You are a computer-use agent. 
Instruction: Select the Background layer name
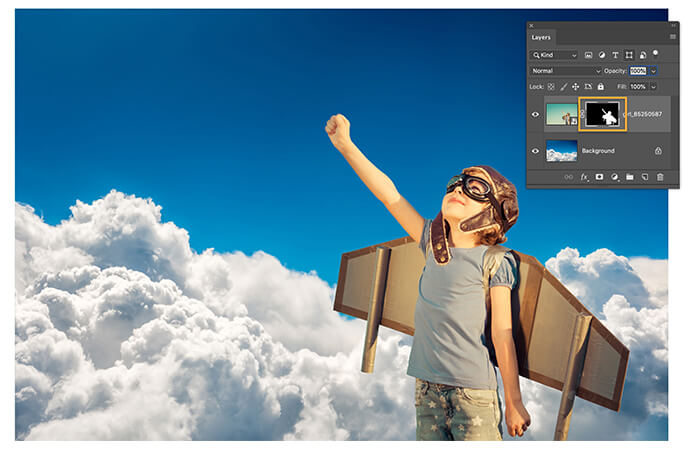coord(598,151)
